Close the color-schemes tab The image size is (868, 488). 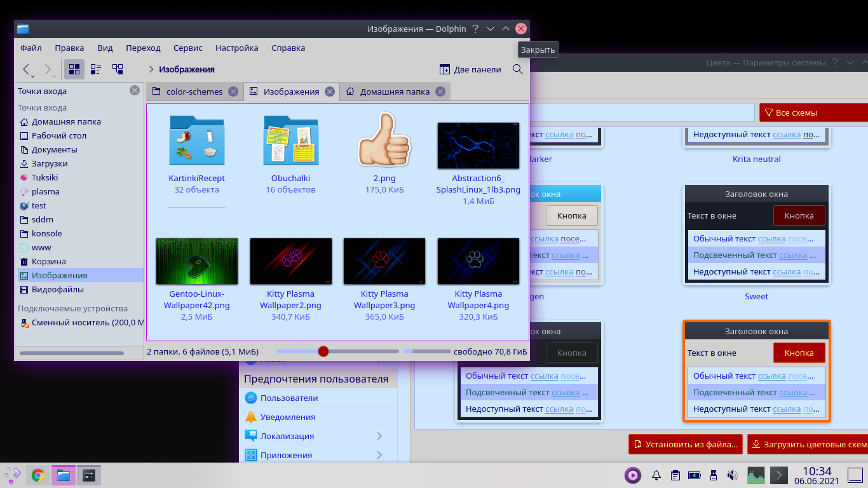[x=233, y=91]
